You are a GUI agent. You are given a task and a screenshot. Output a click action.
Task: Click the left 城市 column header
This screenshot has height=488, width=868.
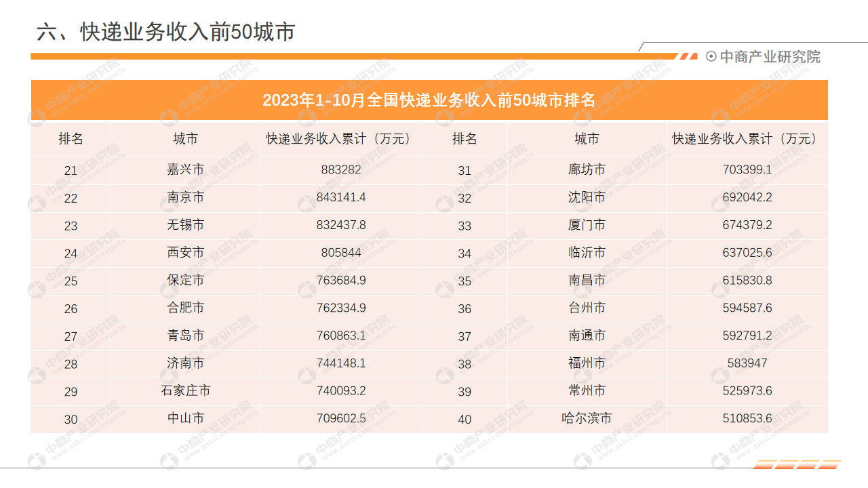186,139
